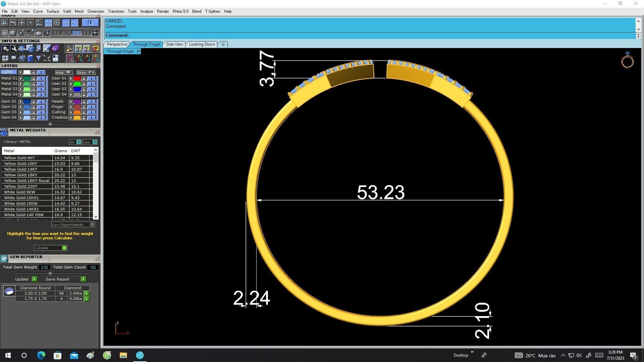644x362 pixels.
Task: Switch to the Looking Down tab
Action: point(202,44)
